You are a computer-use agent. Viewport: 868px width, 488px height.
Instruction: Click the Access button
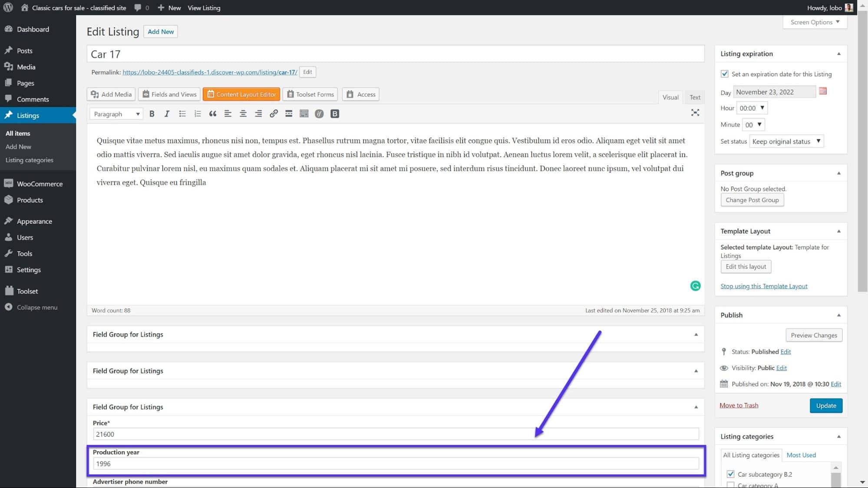click(366, 94)
